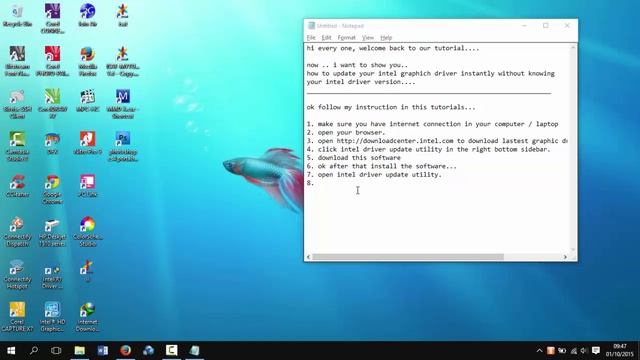Viewport: 640px width, 360px height.
Task: Click 'hi every one, welcome back' line
Action: coord(393,48)
